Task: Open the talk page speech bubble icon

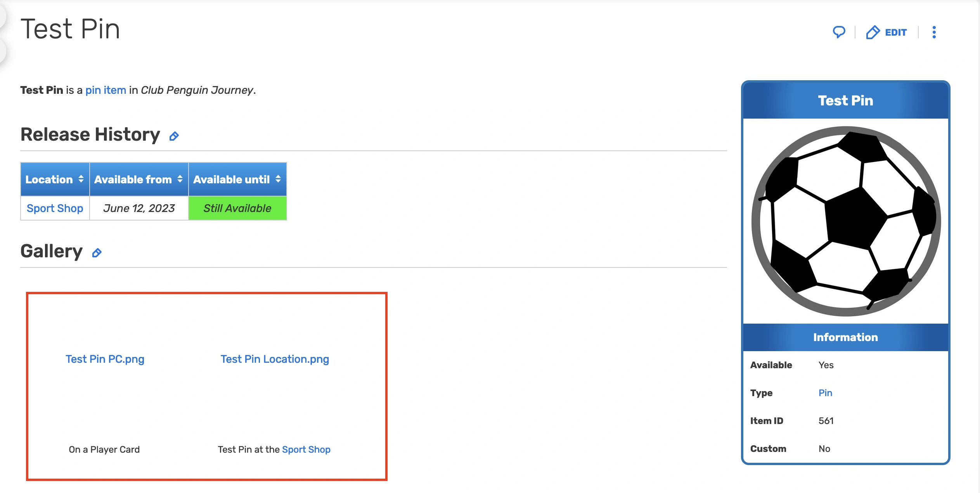Action: [839, 32]
